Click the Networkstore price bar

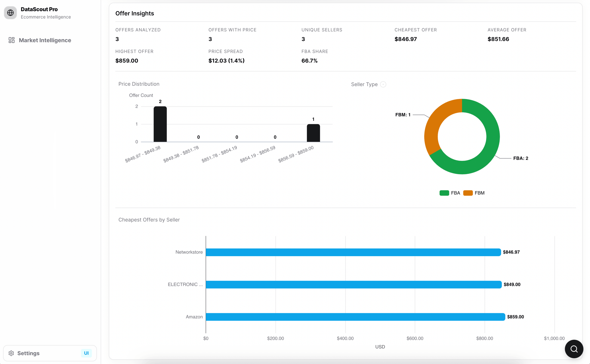tap(353, 252)
